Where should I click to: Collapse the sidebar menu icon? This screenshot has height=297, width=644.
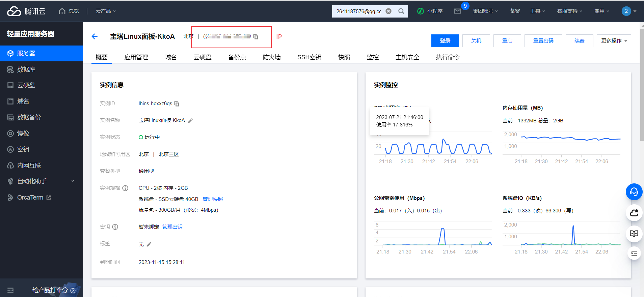pyautogui.click(x=10, y=290)
